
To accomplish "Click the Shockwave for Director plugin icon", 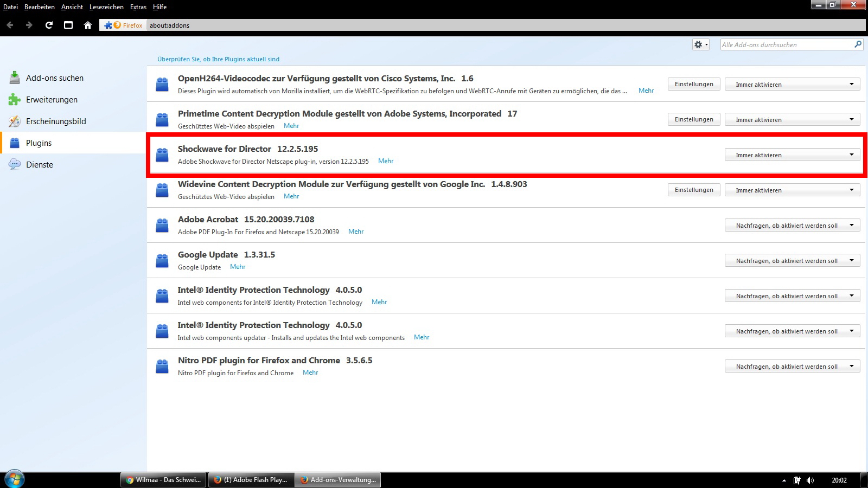I will [162, 155].
